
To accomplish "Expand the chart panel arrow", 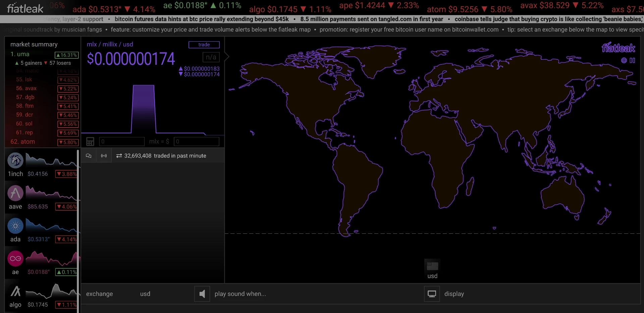I will point(227,57).
